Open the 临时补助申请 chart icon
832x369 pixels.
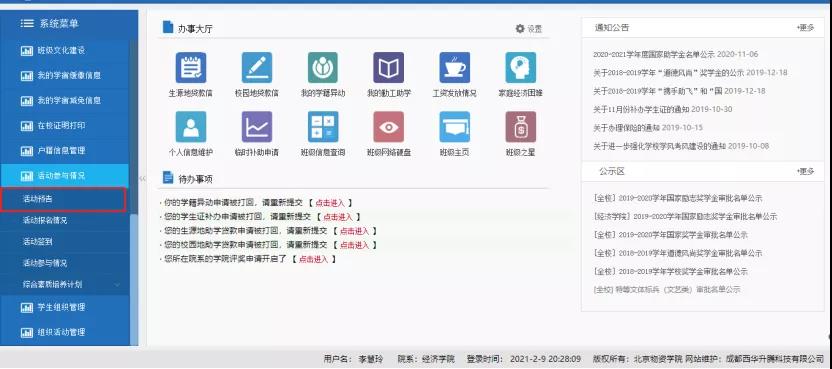257,127
